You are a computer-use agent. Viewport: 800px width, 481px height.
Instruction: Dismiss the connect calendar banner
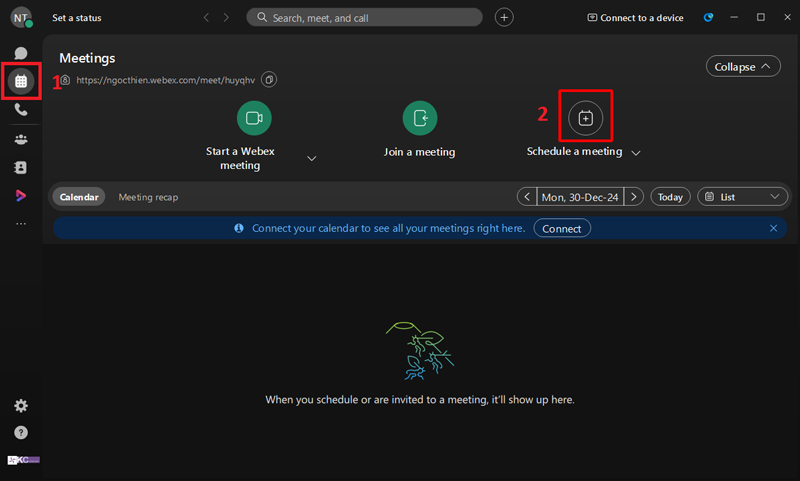pyautogui.click(x=773, y=228)
